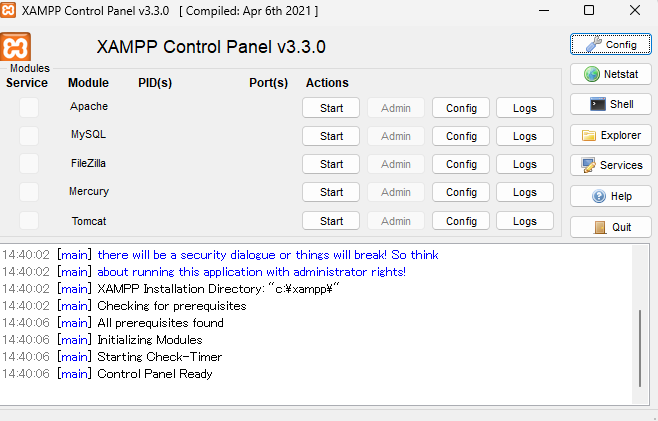
Task: Open the Config menu for Mercury
Action: 461,192
